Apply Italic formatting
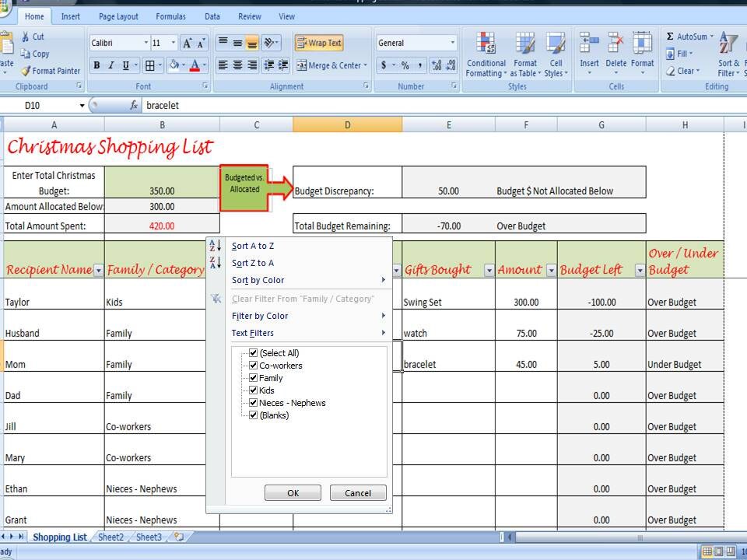 coord(111,65)
